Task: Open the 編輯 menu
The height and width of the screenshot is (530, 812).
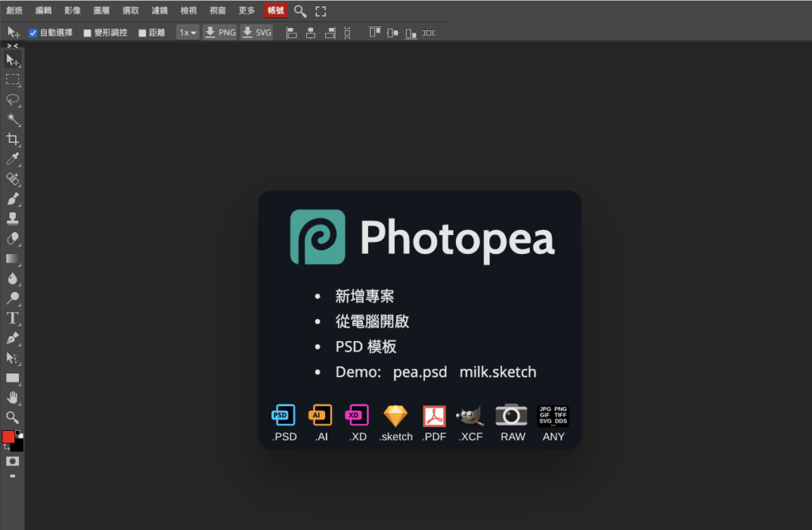Action: pyautogui.click(x=44, y=10)
